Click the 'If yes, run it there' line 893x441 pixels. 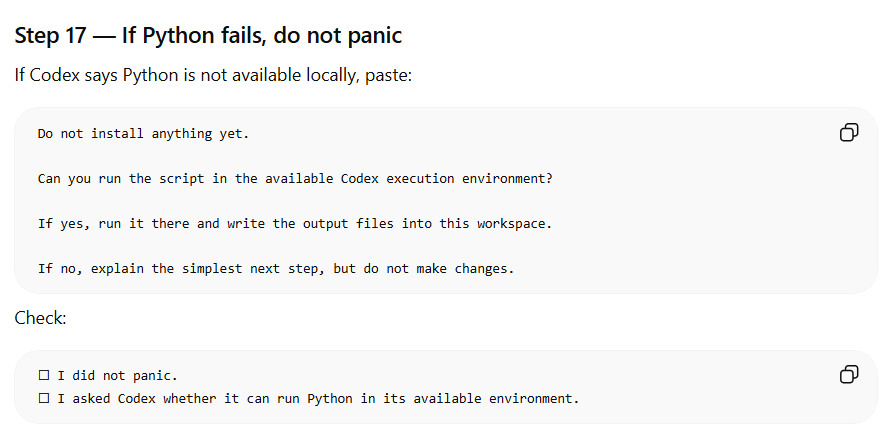[x=295, y=224]
